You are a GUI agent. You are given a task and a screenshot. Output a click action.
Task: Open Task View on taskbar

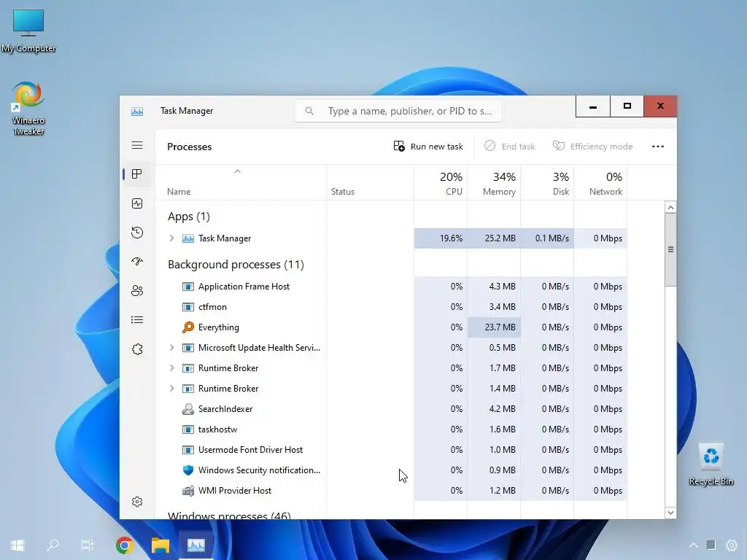(x=88, y=545)
